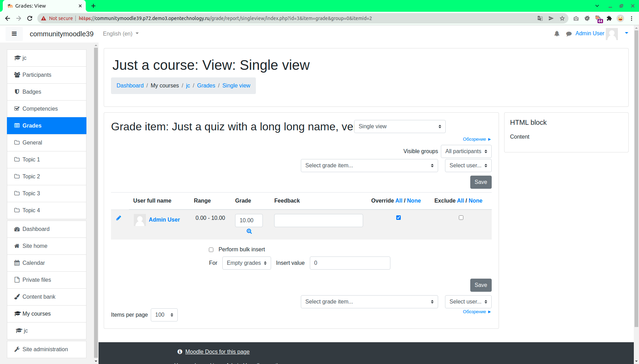Open Calendar in the side menu
The height and width of the screenshot is (364, 639).
[x=47, y=263]
